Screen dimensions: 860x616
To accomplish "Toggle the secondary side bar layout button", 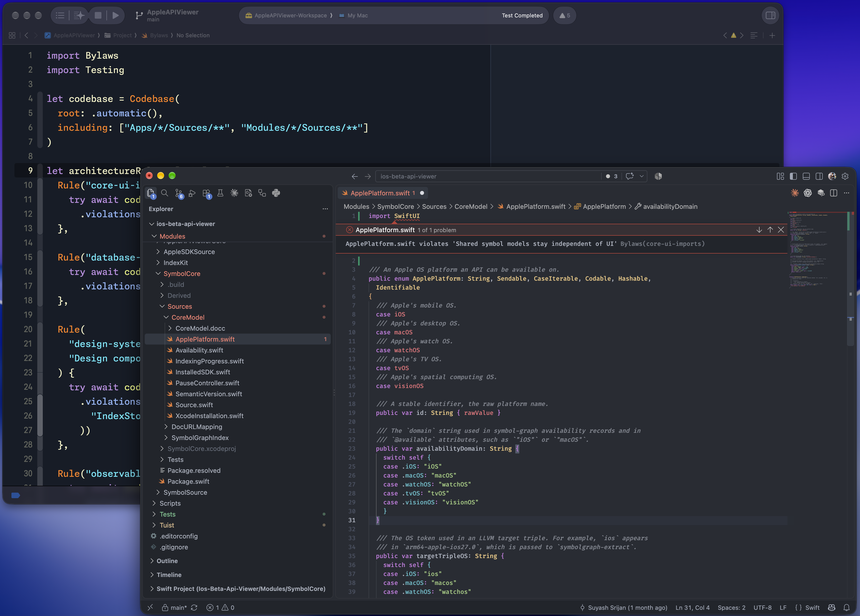I will pyautogui.click(x=819, y=176).
